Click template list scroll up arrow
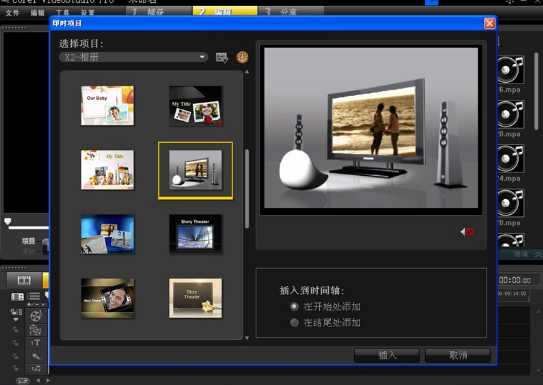This screenshot has height=385, width=543. pyautogui.click(x=247, y=72)
